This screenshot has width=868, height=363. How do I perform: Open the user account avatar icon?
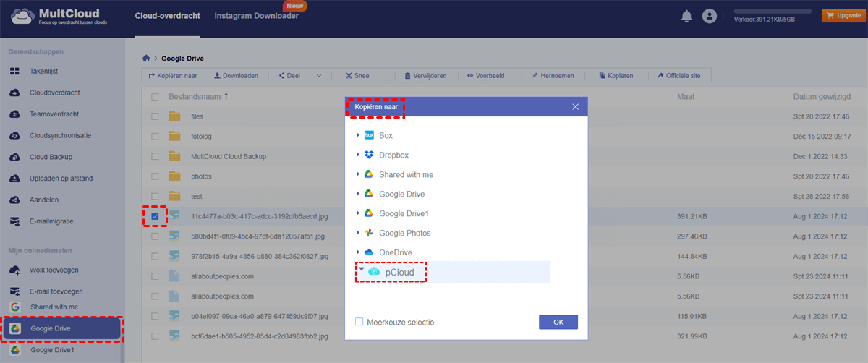coord(709,16)
